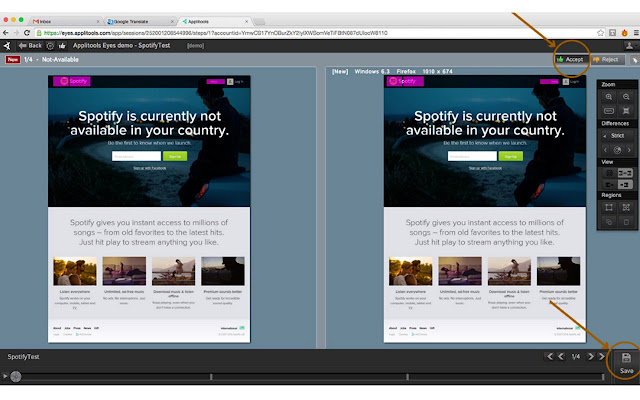Image resolution: width=640 pixels, height=400 pixels.
Task: Switch to the Google Translate browser tab
Action: [140, 21]
